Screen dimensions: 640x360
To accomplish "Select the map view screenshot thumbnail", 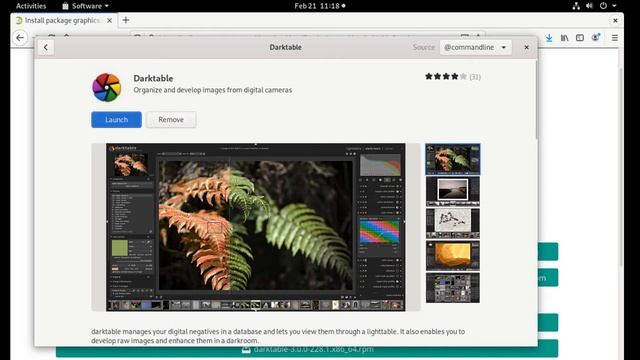I will click(453, 223).
